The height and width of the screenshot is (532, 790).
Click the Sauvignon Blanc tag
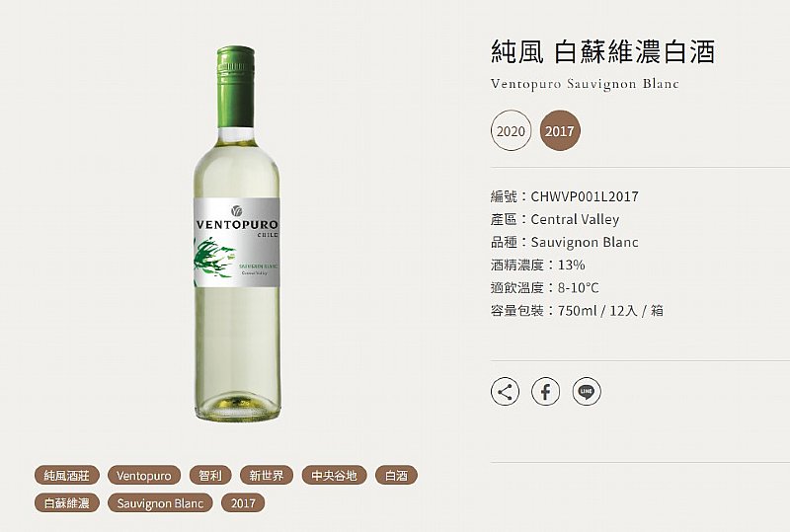point(160,502)
